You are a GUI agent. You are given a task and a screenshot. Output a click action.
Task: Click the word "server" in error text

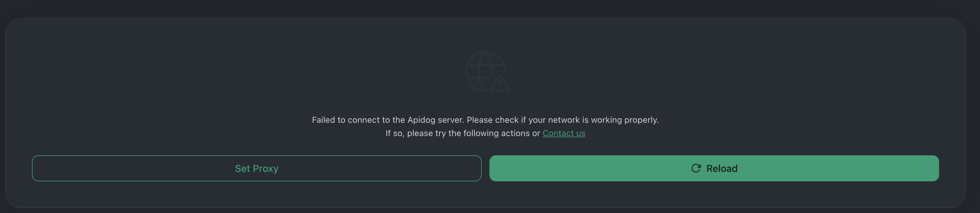(x=450, y=120)
